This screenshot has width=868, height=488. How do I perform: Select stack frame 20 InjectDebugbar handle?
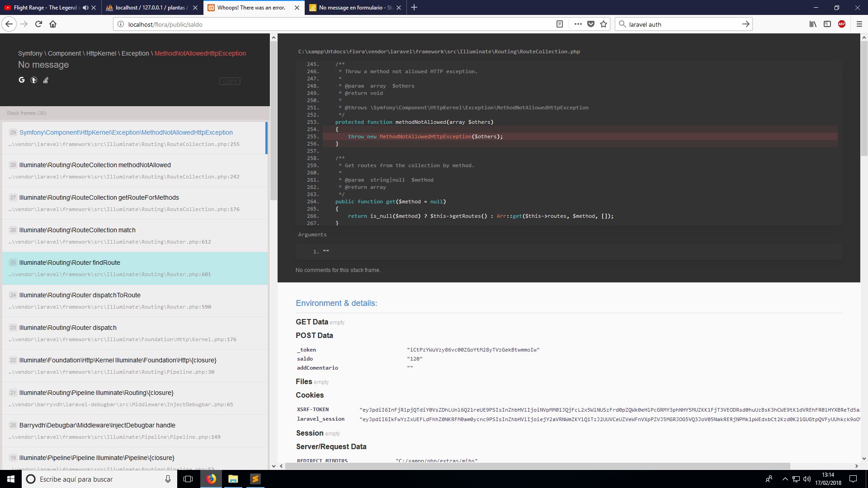coord(135,431)
